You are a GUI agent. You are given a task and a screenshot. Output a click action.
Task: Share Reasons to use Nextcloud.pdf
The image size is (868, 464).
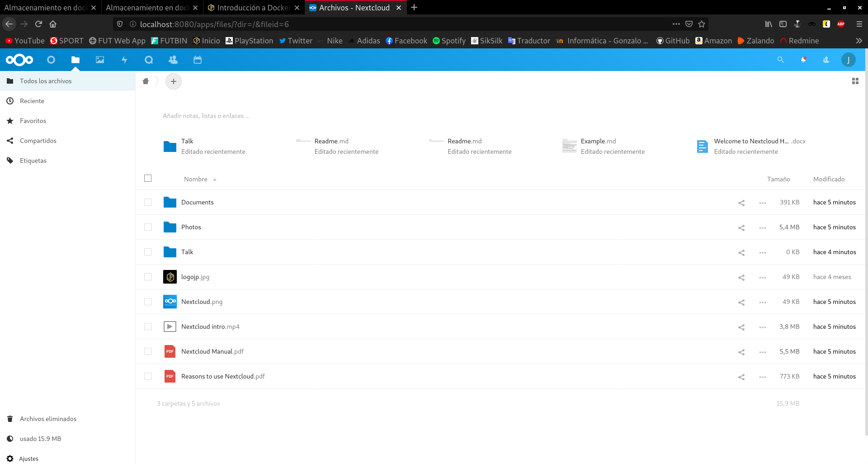(x=741, y=377)
